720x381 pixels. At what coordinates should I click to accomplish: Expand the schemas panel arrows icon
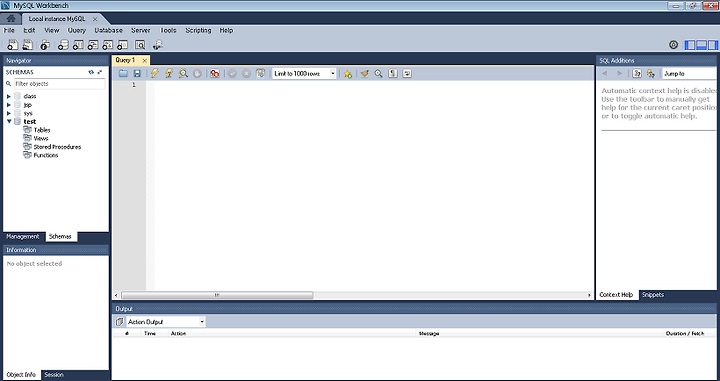coord(100,72)
